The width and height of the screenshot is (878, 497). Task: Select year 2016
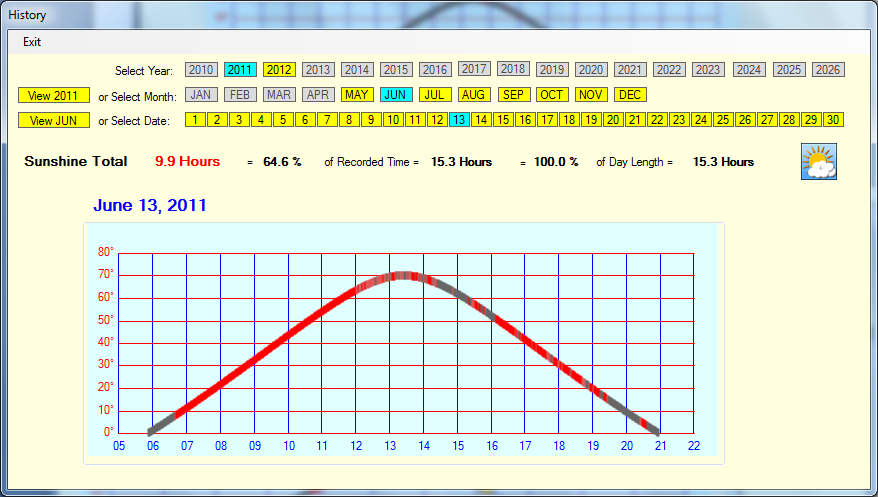tap(435, 70)
